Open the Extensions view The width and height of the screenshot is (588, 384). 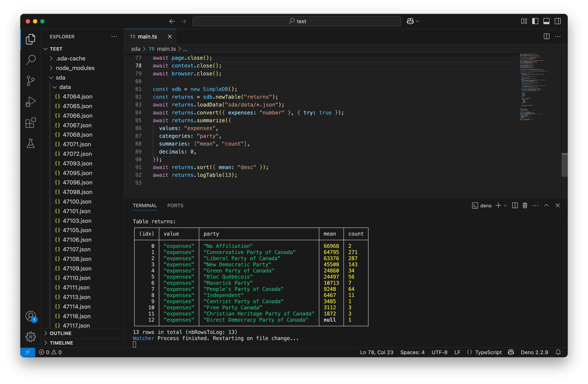pos(31,122)
